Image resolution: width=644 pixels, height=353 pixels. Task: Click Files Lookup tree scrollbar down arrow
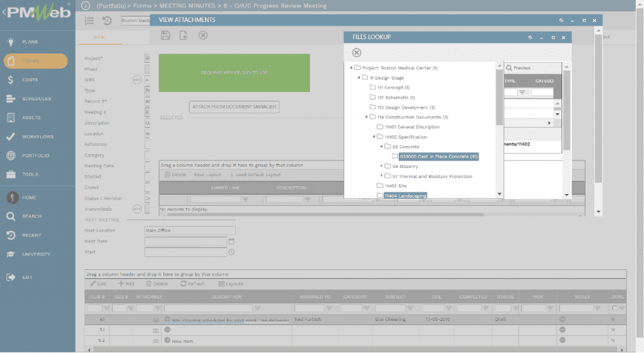pos(499,194)
